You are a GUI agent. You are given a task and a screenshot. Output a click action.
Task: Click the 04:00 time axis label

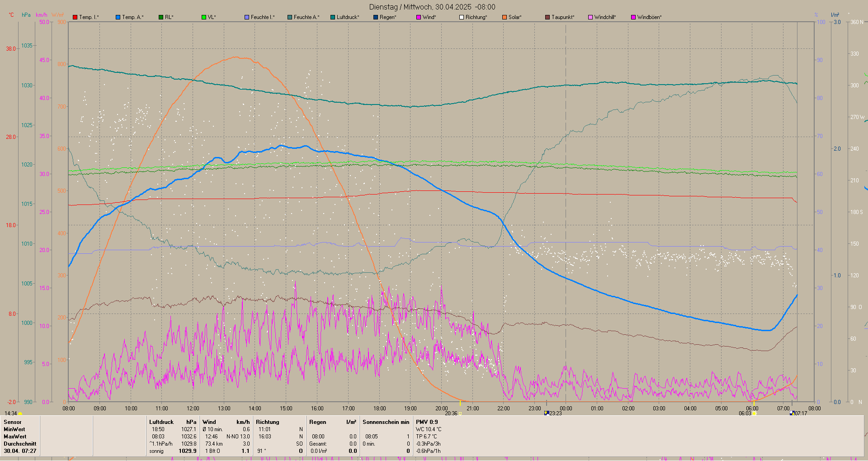click(x=690, y=409)
